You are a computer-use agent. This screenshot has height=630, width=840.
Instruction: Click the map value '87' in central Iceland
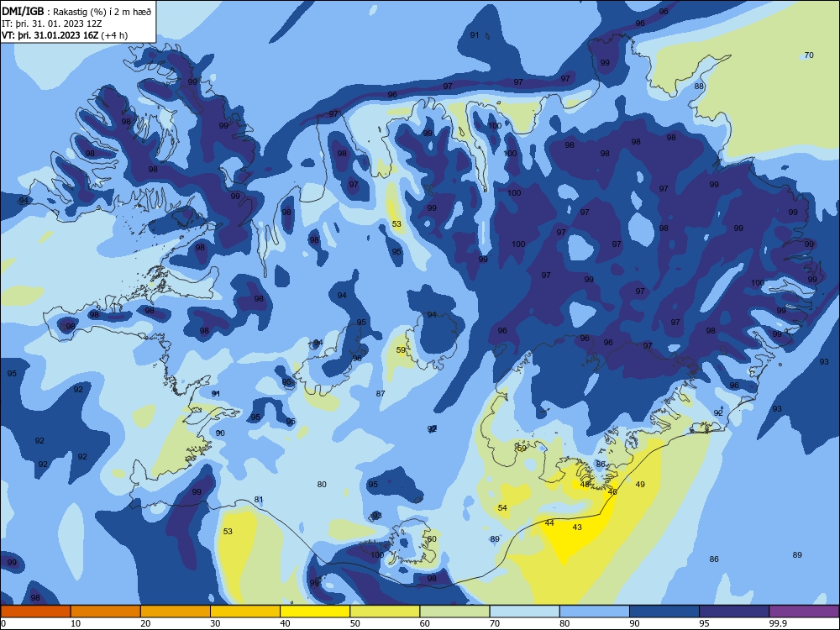coord(381,393)
